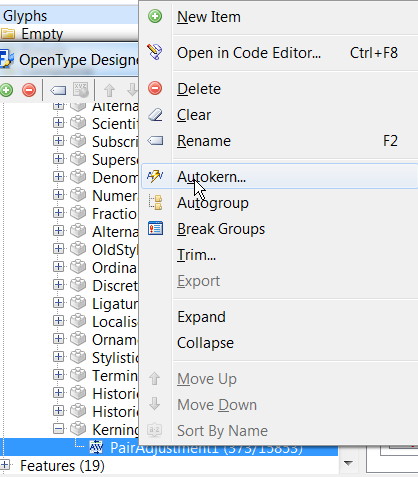Expand the Ligatures feature node
Screen dimensions: 418x477
tap(58, 303)
